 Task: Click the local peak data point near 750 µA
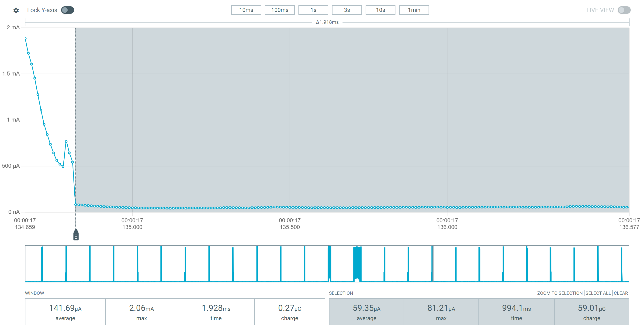tap(66, 142)
